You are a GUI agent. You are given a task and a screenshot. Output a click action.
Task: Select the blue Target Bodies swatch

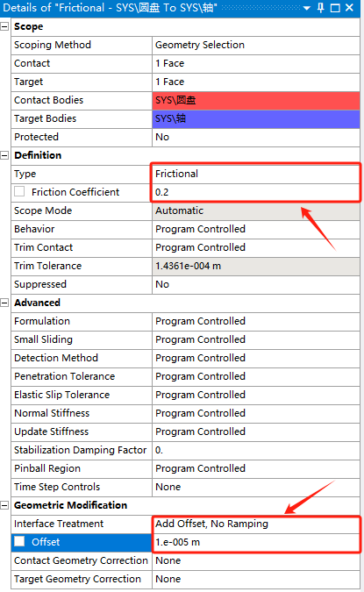coord(255,118)
